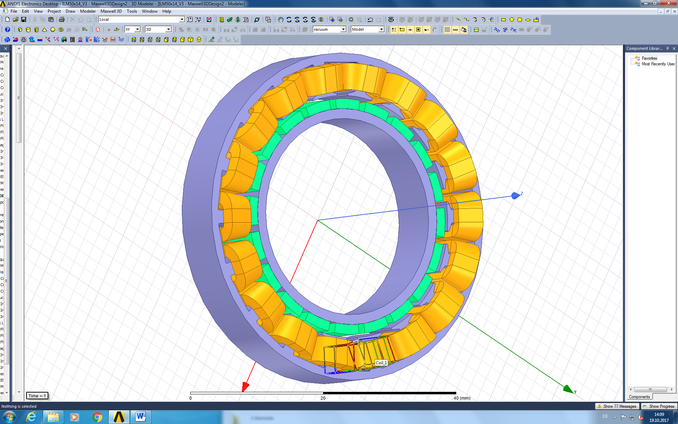Open the Window menu
Viewport: 678px width, 424px height.
click(x=150, y=11)
